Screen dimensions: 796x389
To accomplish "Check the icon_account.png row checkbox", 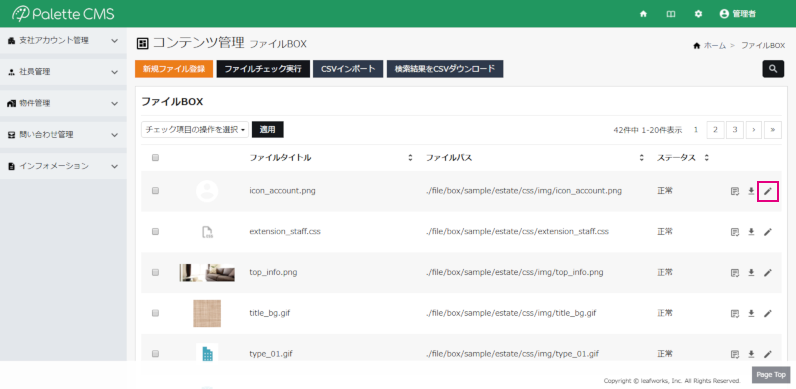I will click(155, 191).
